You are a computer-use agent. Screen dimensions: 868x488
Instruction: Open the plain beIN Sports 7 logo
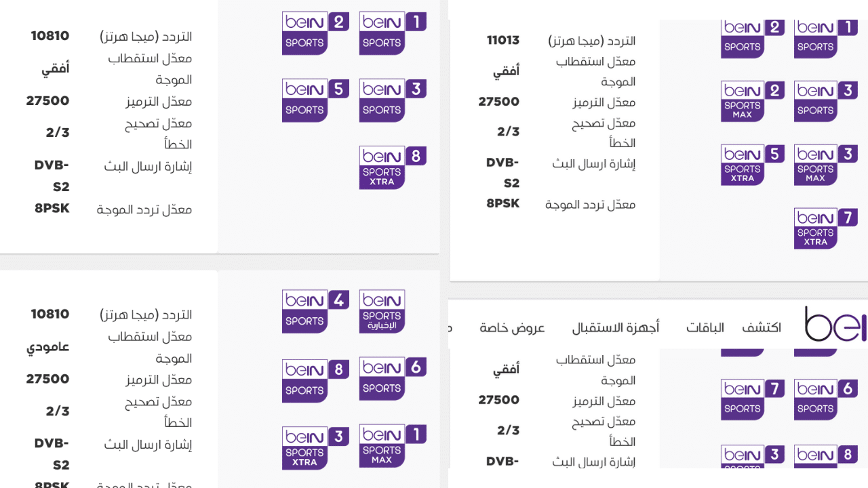click(752, 399)
